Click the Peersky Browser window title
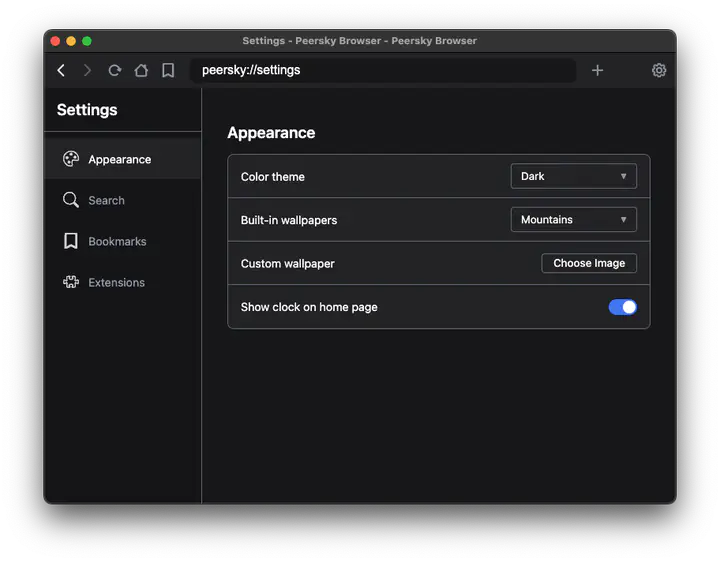 tap(359, 41)
